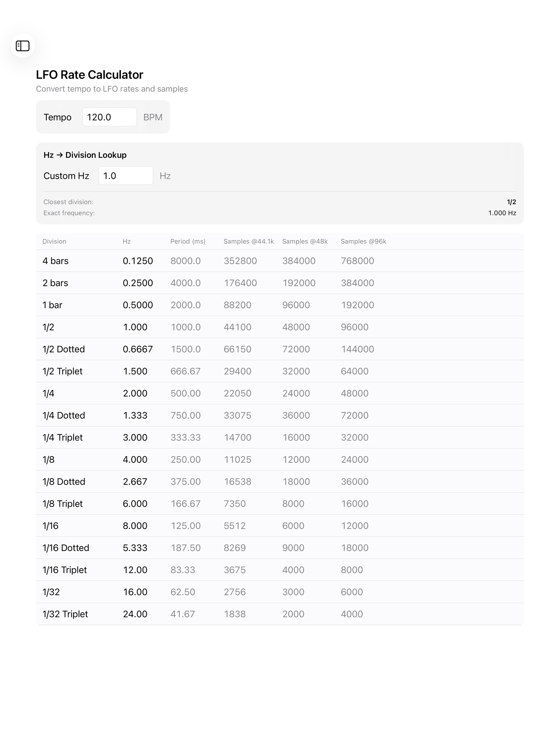Click the 5512 samples value
Screen dimensions: 560x747
coord(235,526)
